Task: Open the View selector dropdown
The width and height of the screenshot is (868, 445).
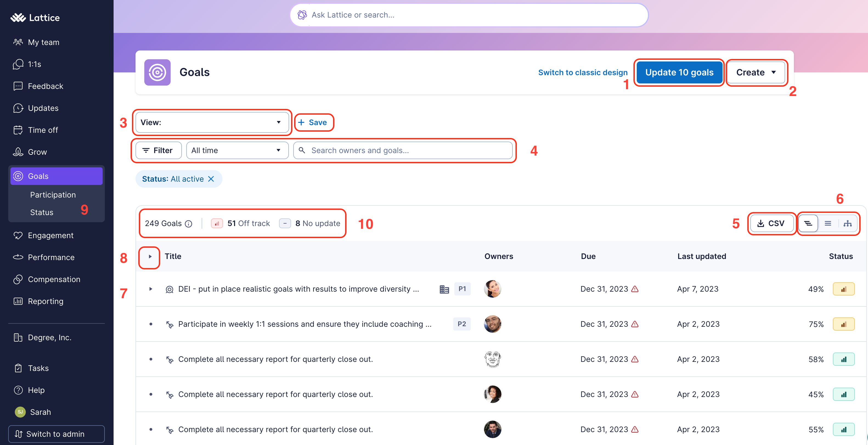Action: (212, 122)
